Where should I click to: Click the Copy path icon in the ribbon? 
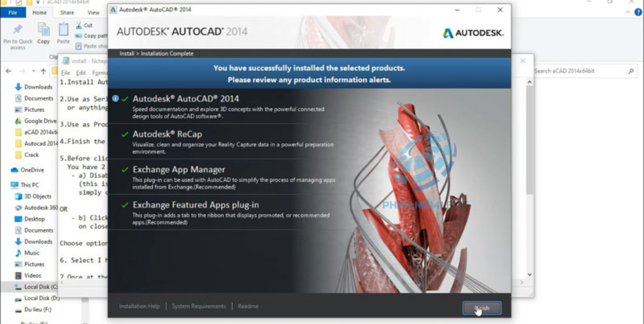coord(78,36)
